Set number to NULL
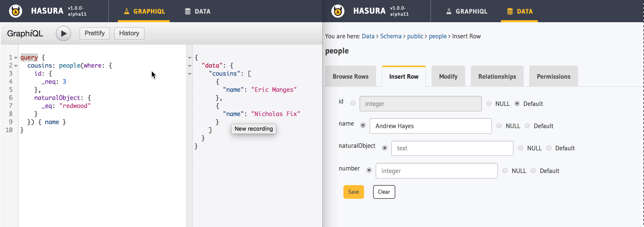This screenshot has width=644, height=227. tap(505, 171)
